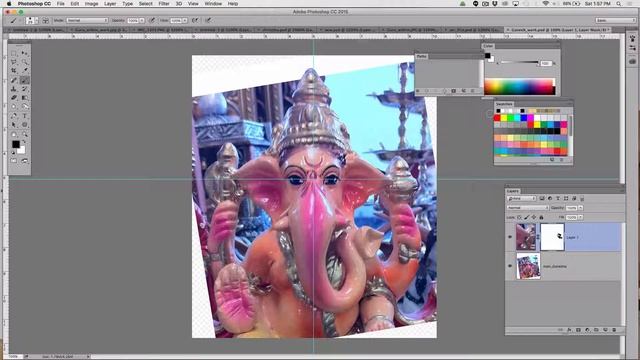Change the screen mode
The image size is (640, 360).
[24, 161]
